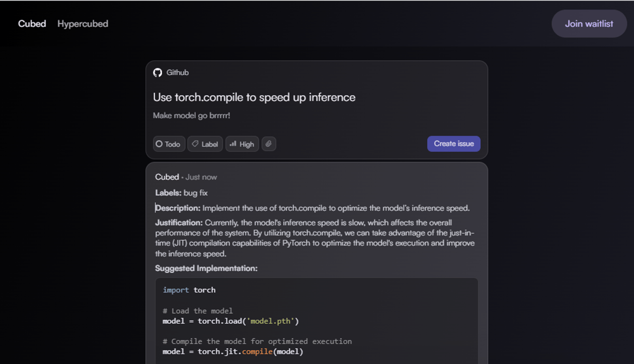Image resolution: width=634 pixels, height=364 pixels.
Task: Click the attachment paperclip icon
Action: click(x=269, y=144)
